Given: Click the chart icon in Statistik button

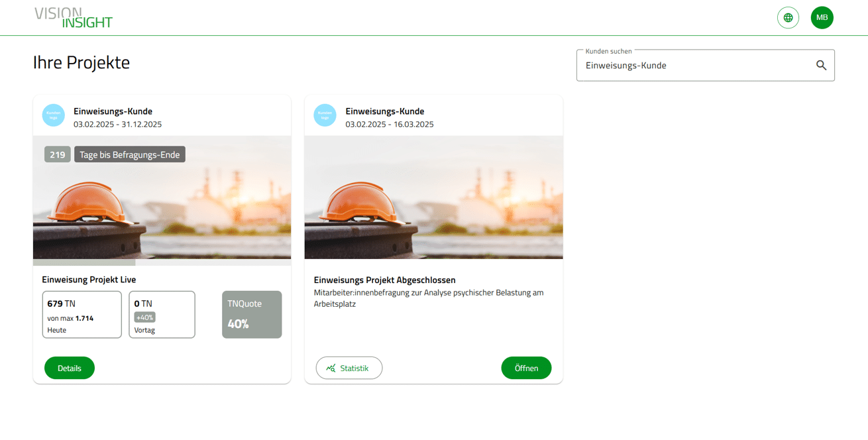Looking at the screenshot, I should tap(331, 368).
